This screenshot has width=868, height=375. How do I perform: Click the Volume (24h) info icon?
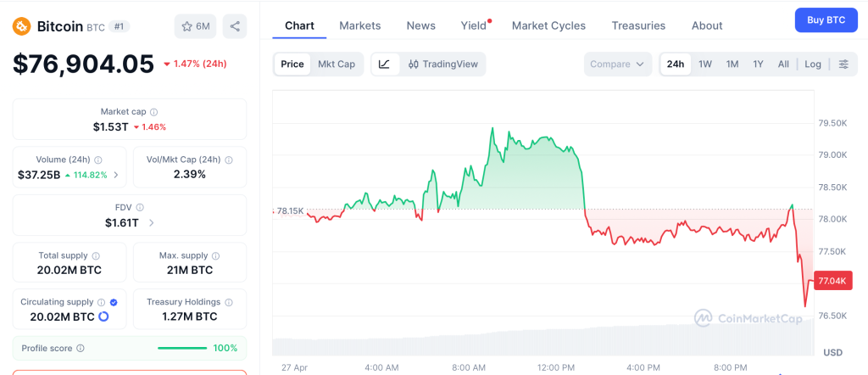pyautogui.click(x=98, y=160)
